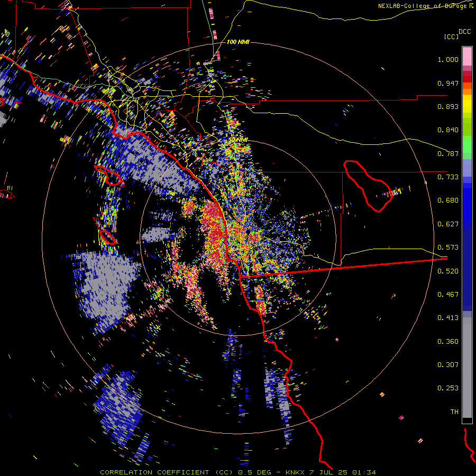Screen dimensions: 476x476
Task: Select the 0.680 scale value
Action: [448, 200]
